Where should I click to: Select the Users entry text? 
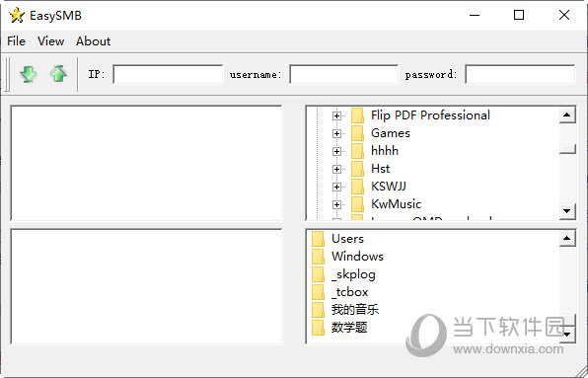pyautogui.click(x=347, y=239)
